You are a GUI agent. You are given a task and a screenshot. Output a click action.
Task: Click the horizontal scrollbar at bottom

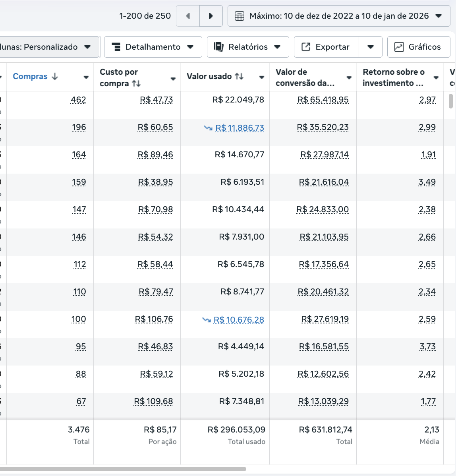123,469
